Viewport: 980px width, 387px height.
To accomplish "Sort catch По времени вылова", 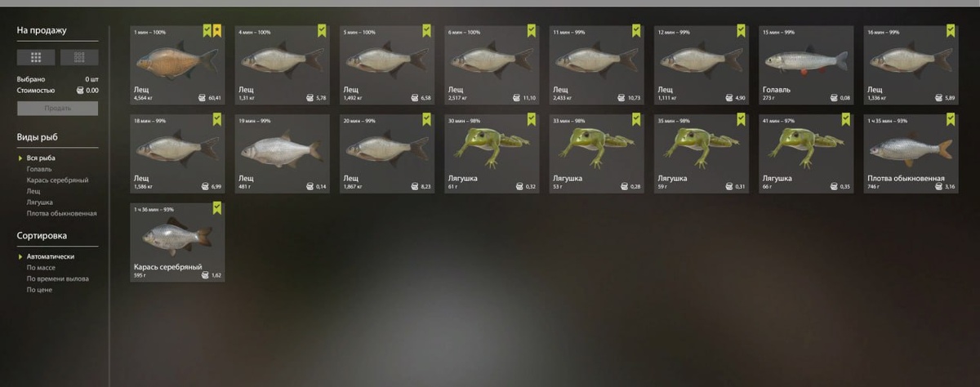I will click(56, 278).
